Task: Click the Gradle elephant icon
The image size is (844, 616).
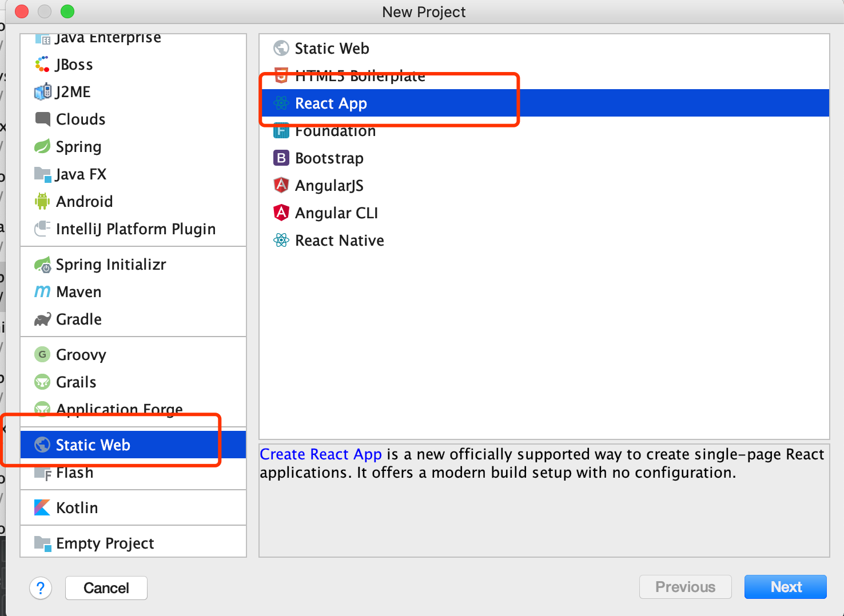Action: (x=42, y=319)
